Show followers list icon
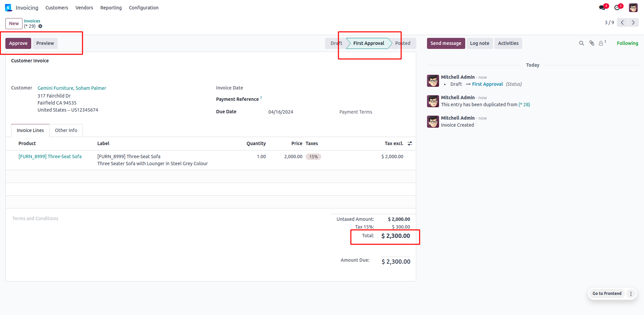644x315 pixels. 601,43
